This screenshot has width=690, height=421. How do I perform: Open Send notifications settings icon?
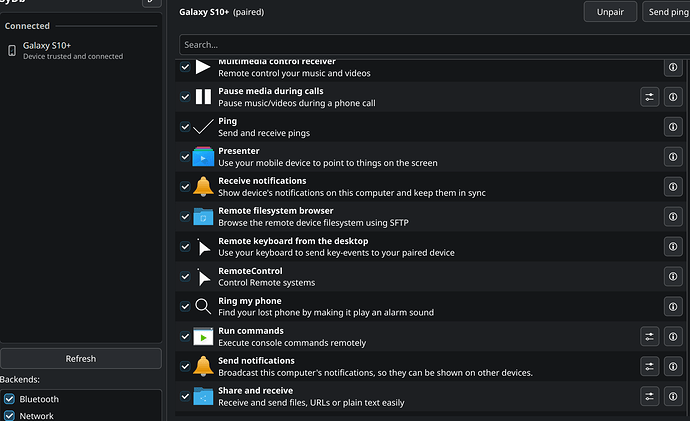click(x=650, y=366)
